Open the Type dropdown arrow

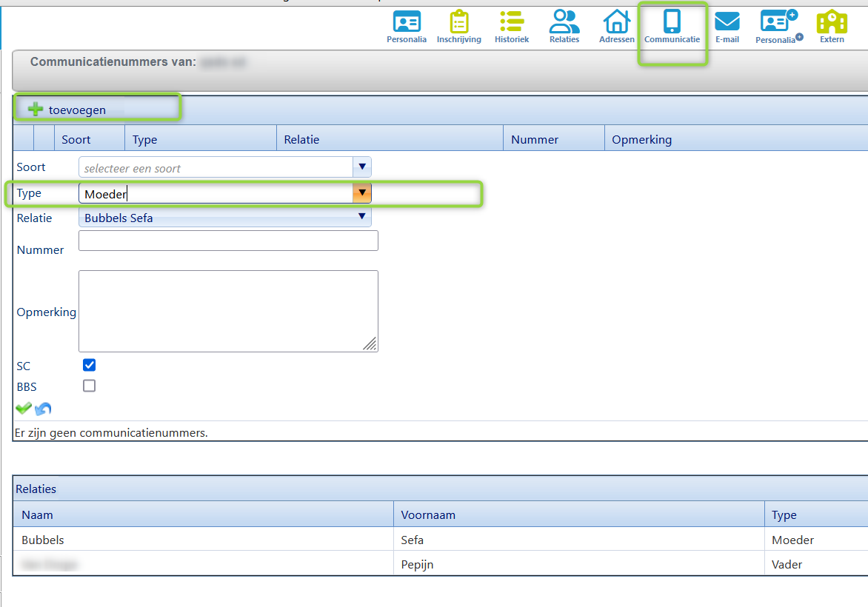[362, 193]
